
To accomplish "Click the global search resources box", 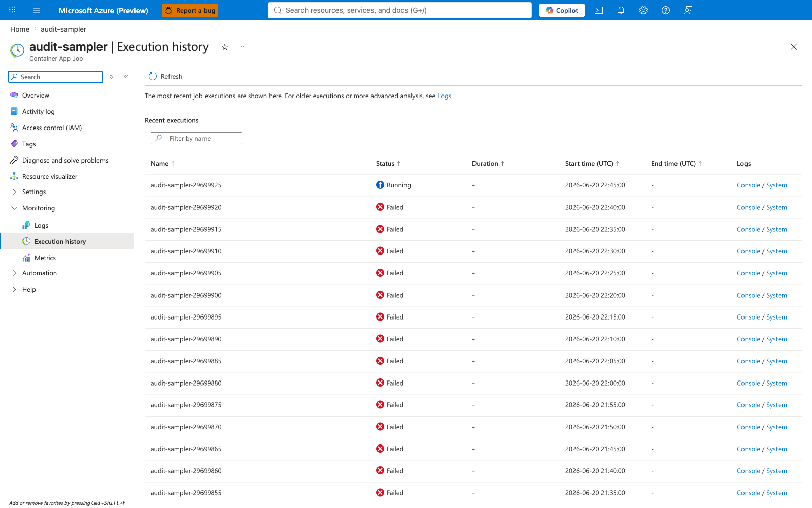I will pyautogui.click(x=400, y=10).
